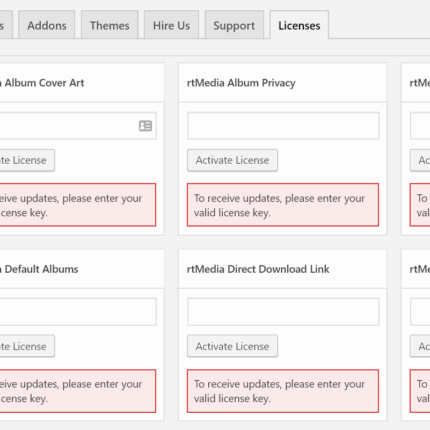Go to the Support tab

pos(234,25)
